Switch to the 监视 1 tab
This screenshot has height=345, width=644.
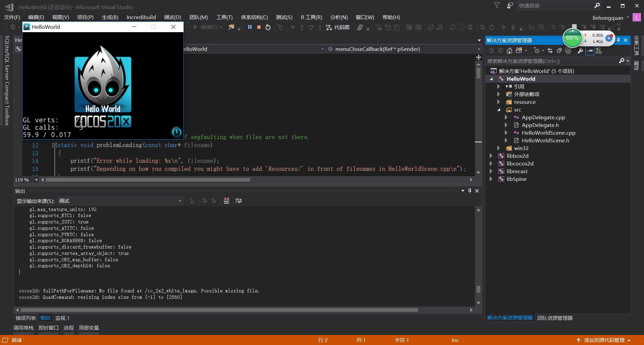tap(62, 318)
